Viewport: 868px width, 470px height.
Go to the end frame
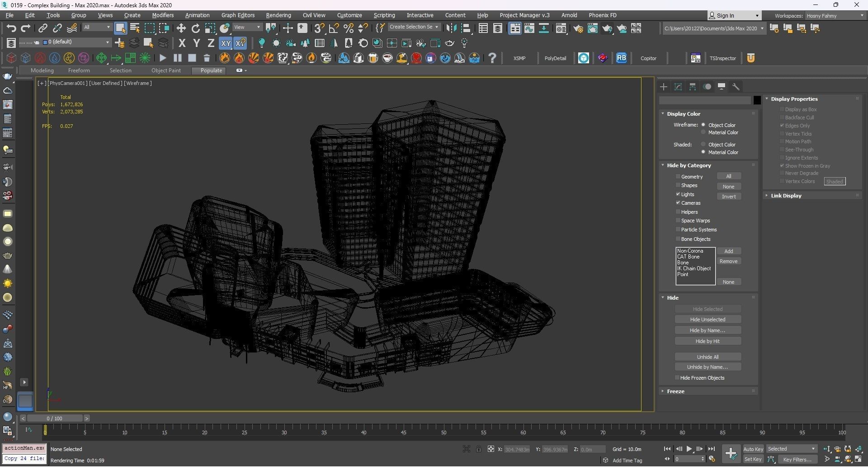[711, 449]
